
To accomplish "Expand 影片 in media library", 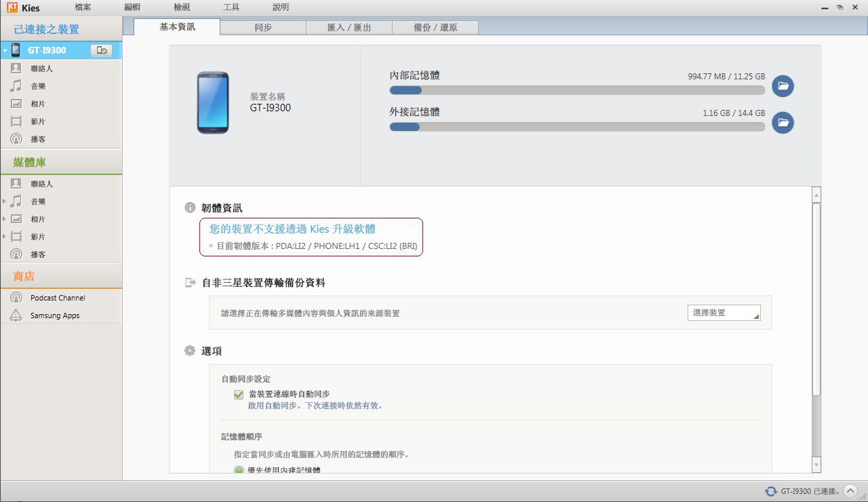I will 4,237.
